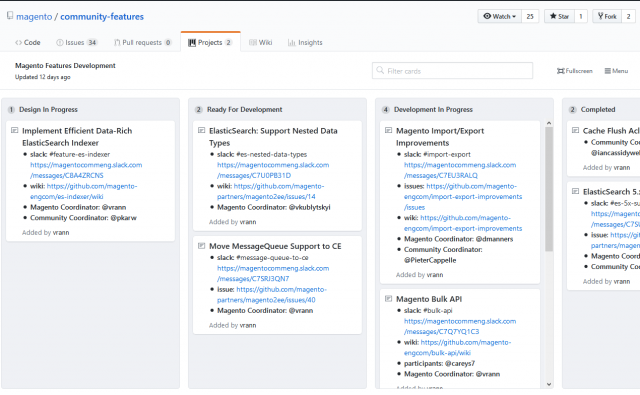Click the 'Updated 12 days ago' text
This screenshot has height=395, width=640.
tap(43, 77)
